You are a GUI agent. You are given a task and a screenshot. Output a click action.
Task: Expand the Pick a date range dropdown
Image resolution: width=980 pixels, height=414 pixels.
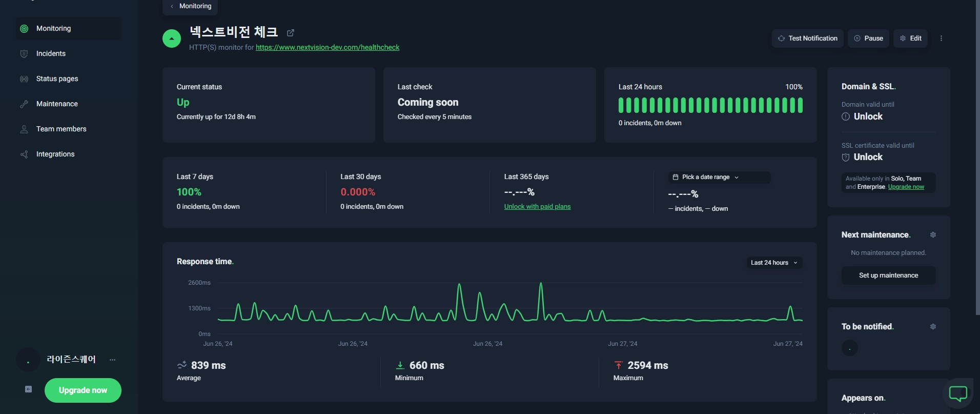(719, 178)
